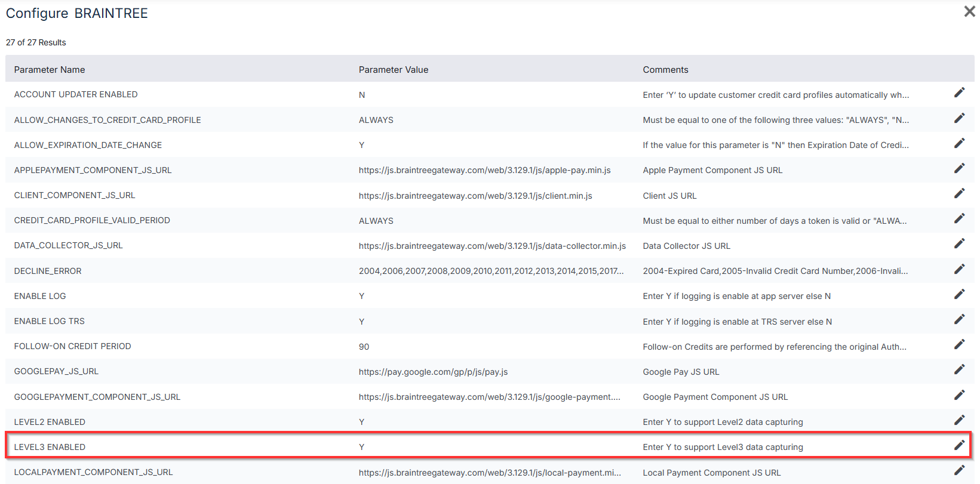Click the CREDIT_CARD_PROFILE_VALID_PERIOD parameter name

[92, 220]
